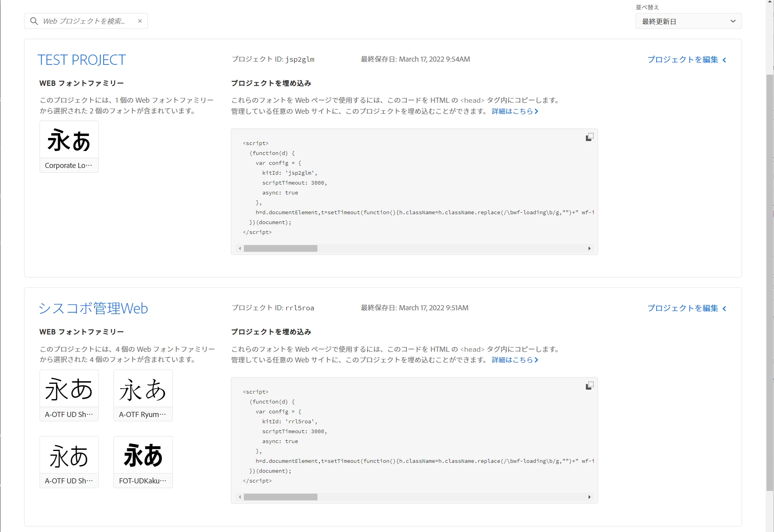Open the 最終更新日 sort dropdown
The image size is (774, 532).
tap(688, 21)
